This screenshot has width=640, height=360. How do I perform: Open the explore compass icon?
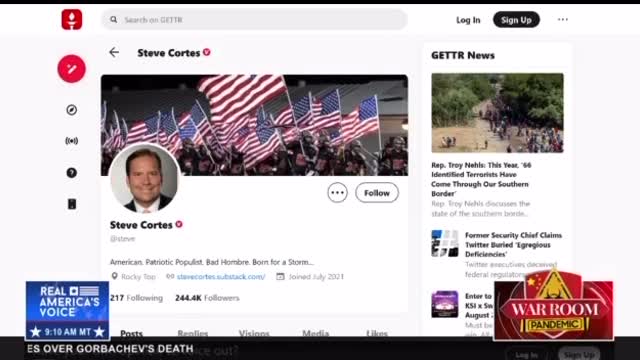pyautogui.click(x=71, y=110)
